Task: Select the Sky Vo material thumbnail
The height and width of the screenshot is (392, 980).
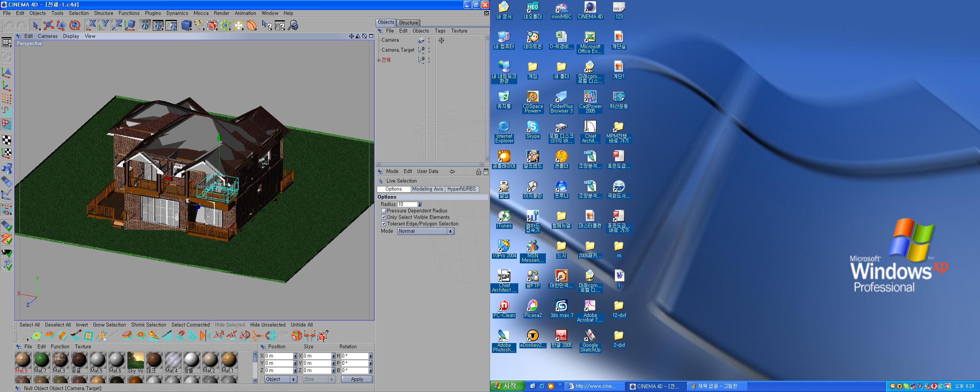Action: (136, 360)
